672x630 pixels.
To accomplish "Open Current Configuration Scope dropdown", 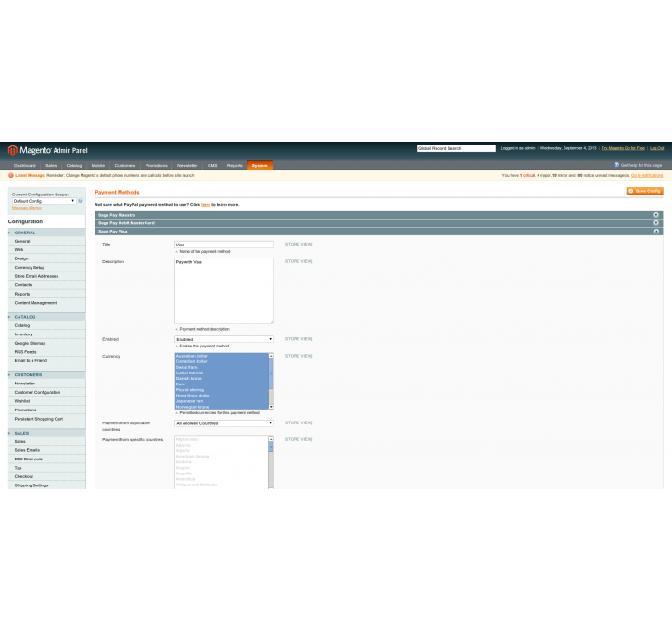I will 44,201.
